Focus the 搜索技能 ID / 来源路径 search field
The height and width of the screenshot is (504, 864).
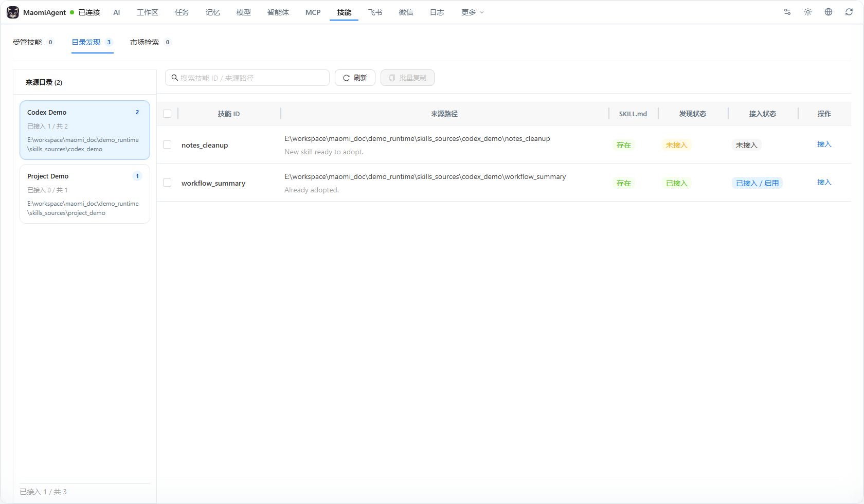pos(247,78)
